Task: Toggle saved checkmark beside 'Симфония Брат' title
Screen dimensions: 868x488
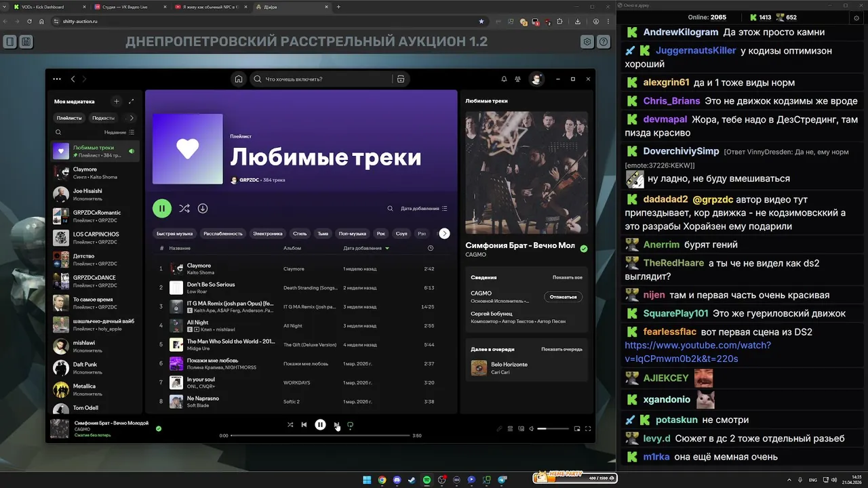Action: pyautogui.click(x=584, y=249)
